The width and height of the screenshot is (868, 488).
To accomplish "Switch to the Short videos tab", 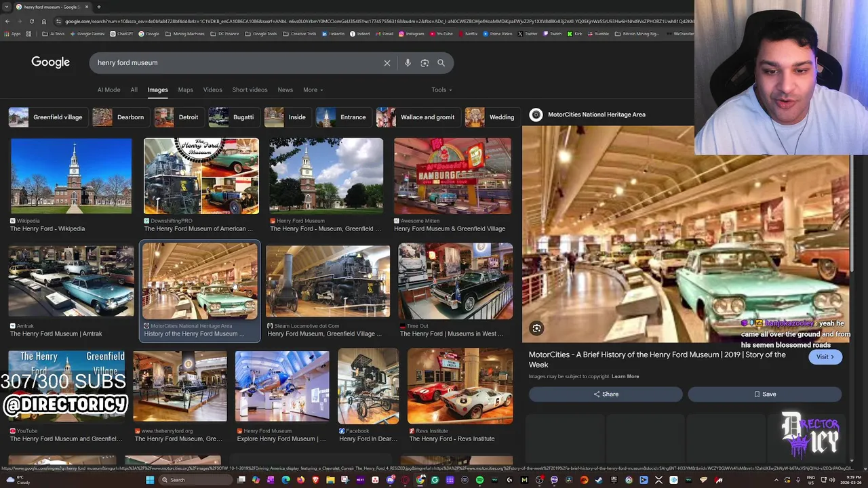I will coord(250,89).
